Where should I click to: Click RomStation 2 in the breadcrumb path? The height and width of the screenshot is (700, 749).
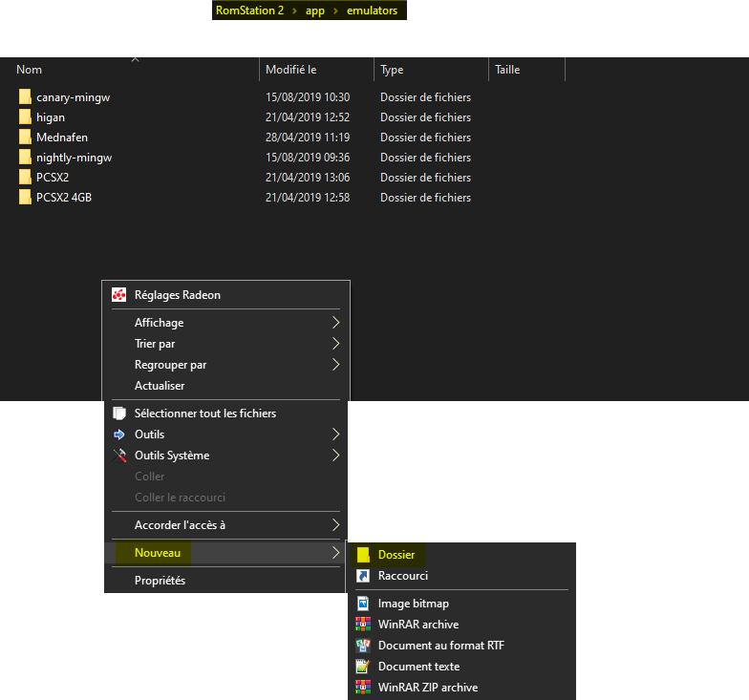tap(250, 10)
